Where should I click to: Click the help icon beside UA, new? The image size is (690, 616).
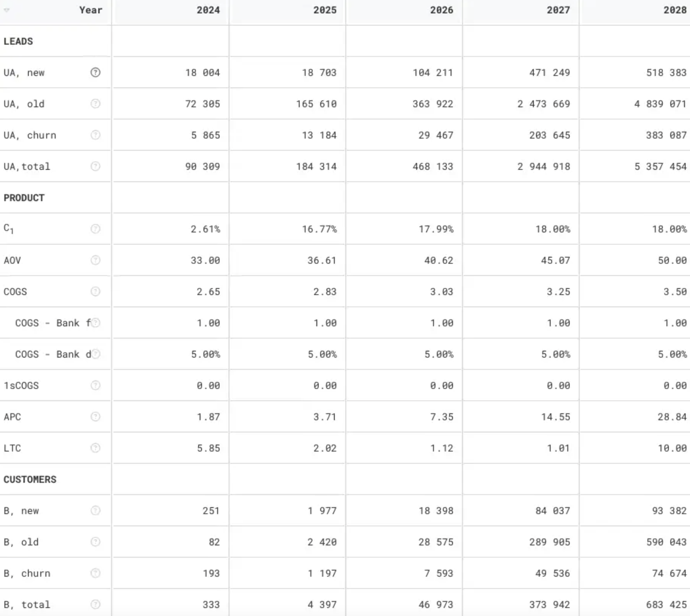95,73
